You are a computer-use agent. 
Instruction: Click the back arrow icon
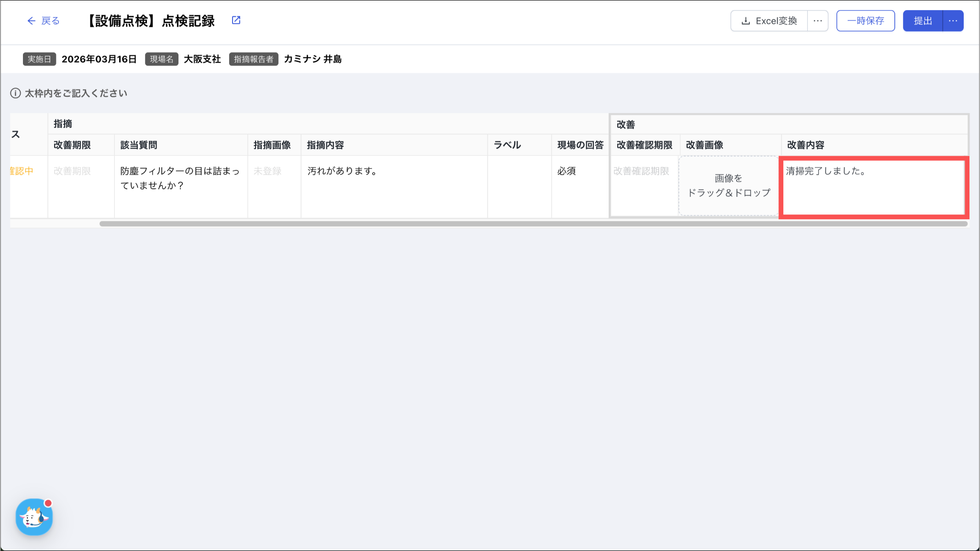coord(31,21)
